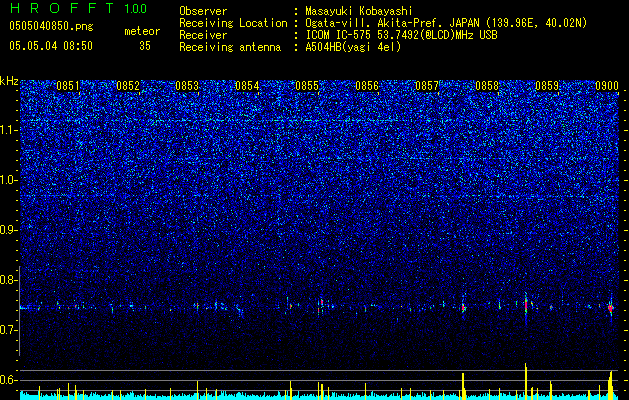Click the 0.6 kHz axis label
This screenshot has width=629, height=400.
coord(9,380)
